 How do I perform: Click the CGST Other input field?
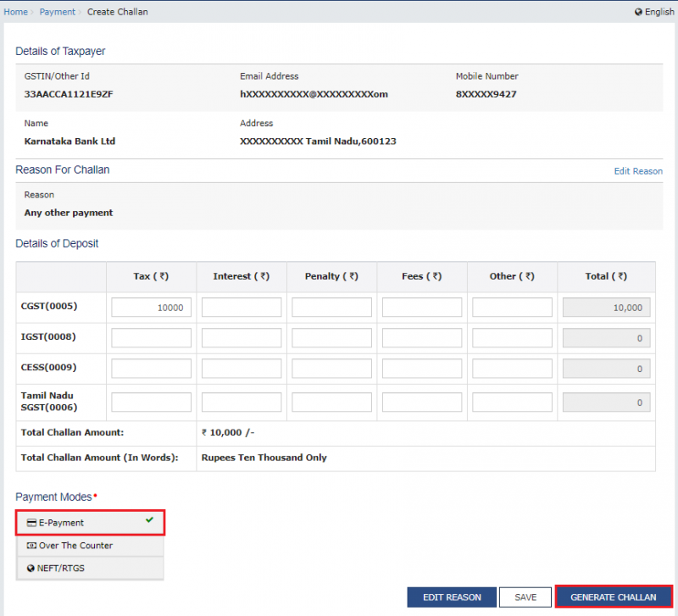click(x=512, y=307)
